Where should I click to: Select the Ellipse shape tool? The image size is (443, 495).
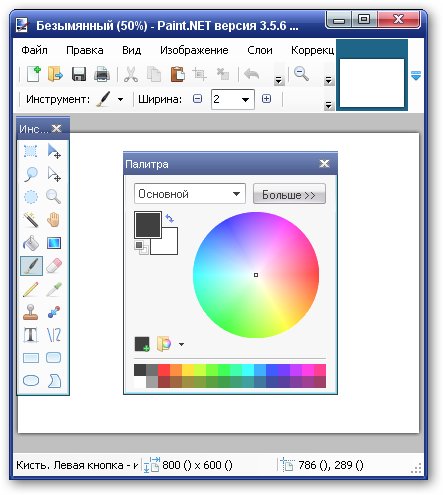(31, 381)
